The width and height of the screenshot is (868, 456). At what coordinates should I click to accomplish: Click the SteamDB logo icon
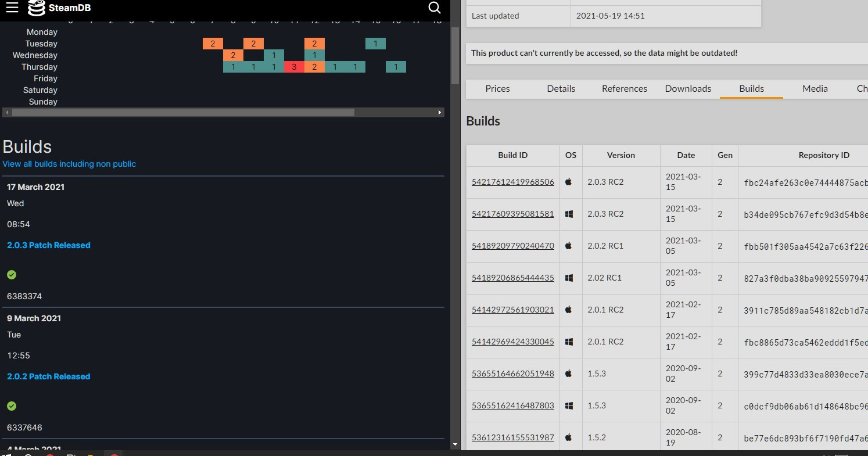(x=37, y=8)
